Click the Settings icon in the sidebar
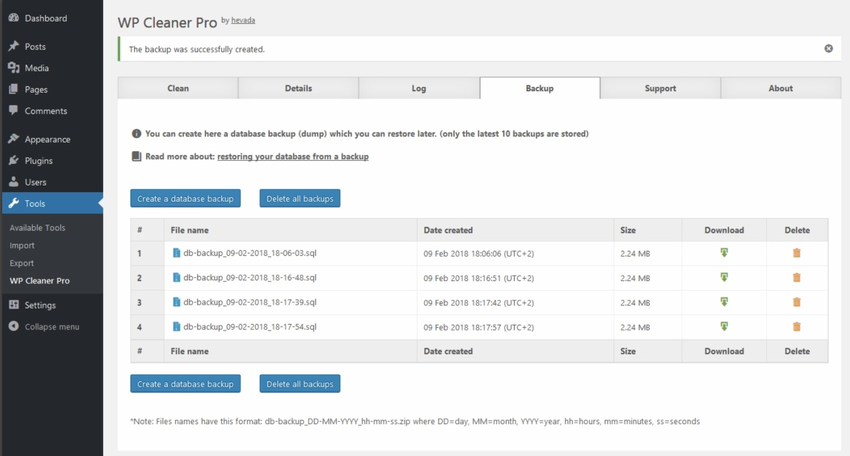The image size is (850, 456). (x=14, y=305)
